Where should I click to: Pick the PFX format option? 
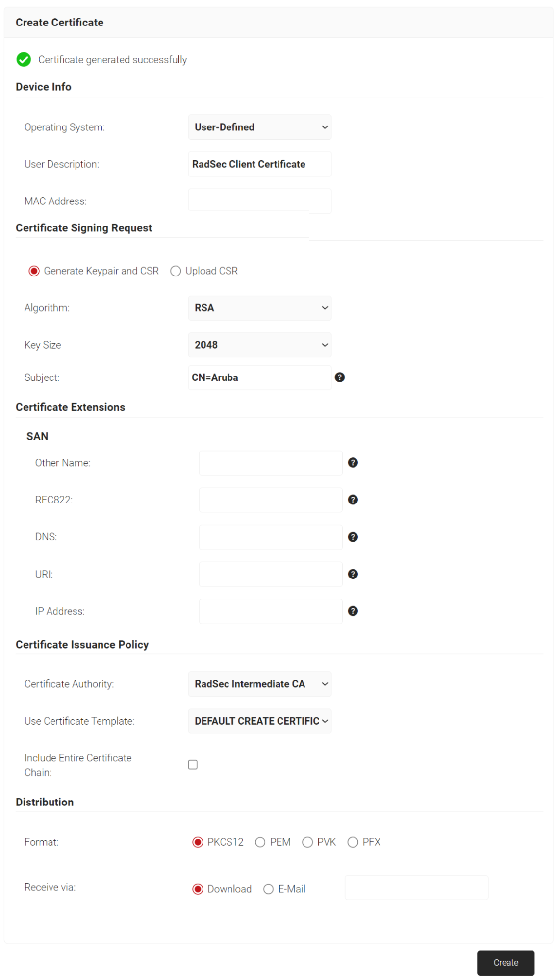click(x=353, y=842)
